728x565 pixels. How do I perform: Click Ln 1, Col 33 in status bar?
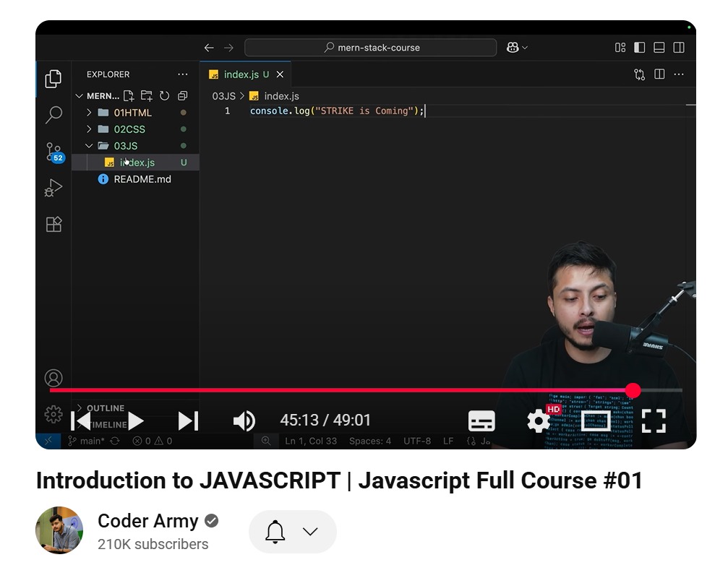tap(311, 441)
